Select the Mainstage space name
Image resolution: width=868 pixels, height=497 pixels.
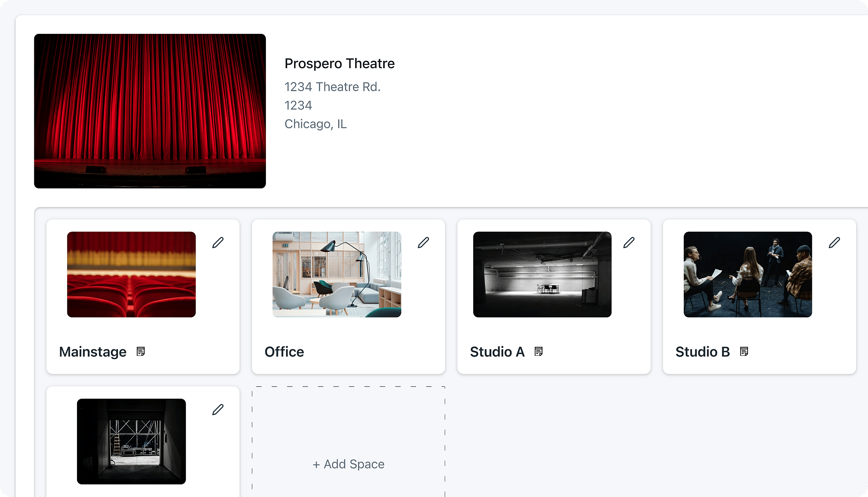point(92,352)
